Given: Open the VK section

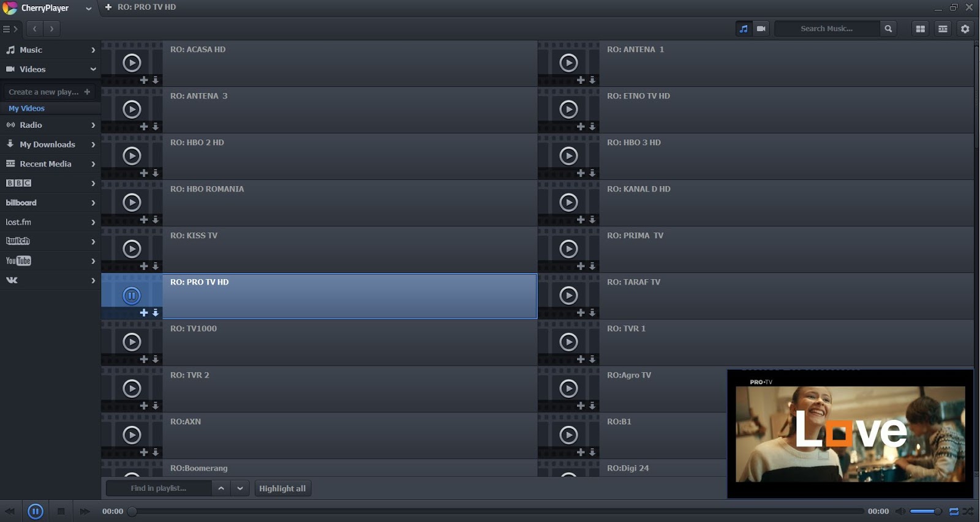Looking at the screenshot, I should [50, 280].
